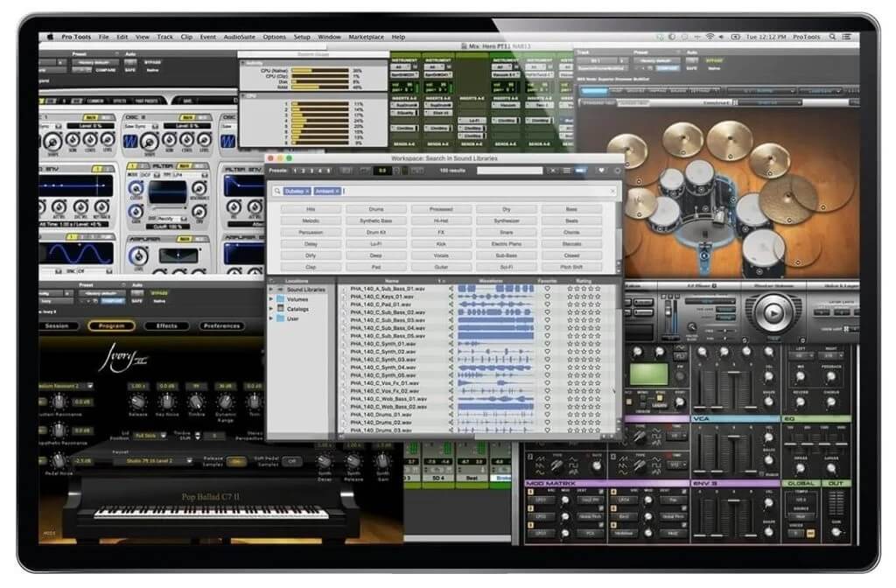This screenshot has height=588, width=896.
Task: Open the Event menu
Action: [208, 37]
